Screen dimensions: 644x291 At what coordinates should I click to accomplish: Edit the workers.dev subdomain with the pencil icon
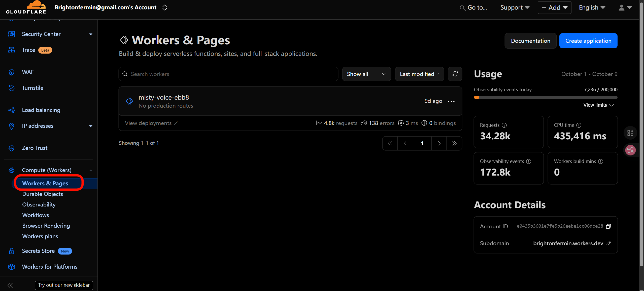click(x=608, y=243)
